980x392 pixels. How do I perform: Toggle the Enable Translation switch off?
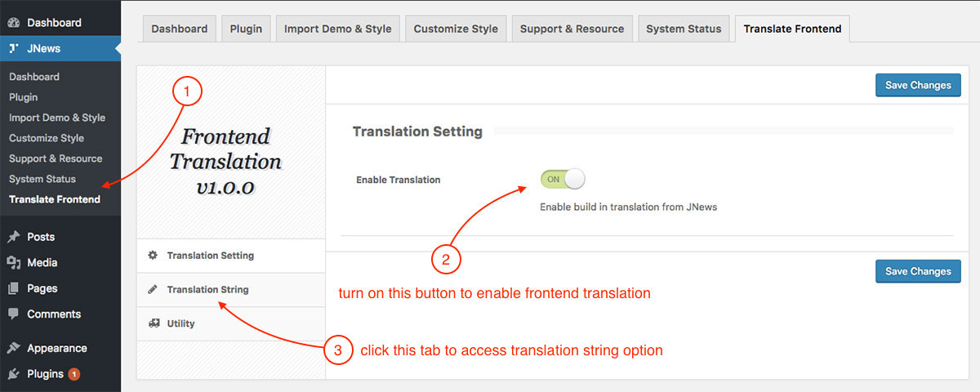(563, 179)
